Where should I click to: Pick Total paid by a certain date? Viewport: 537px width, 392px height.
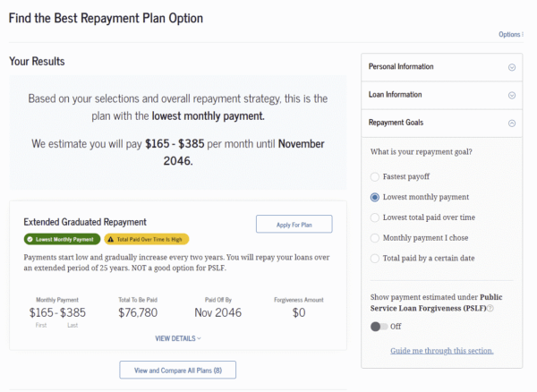click(x=374, y=258)
